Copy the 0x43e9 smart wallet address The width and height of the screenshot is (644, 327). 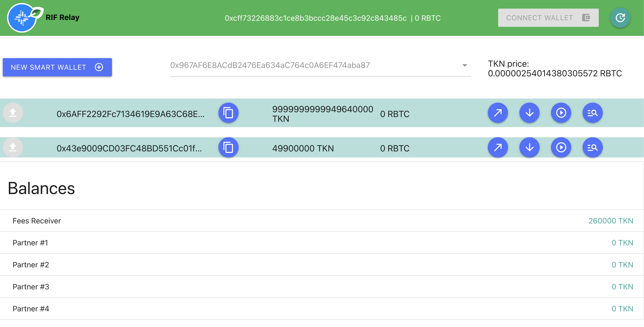(x=228, y=147)
